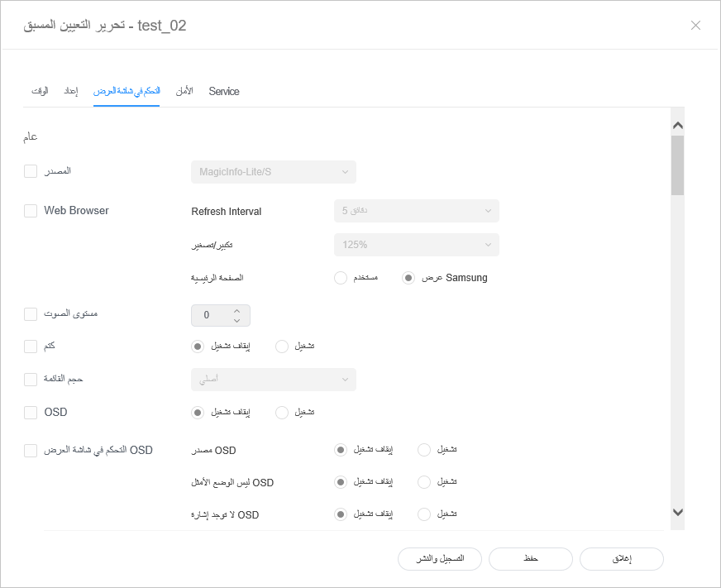Tick the OSD checkbox
The height and width of the screenshot is (588, 721).
31,412
